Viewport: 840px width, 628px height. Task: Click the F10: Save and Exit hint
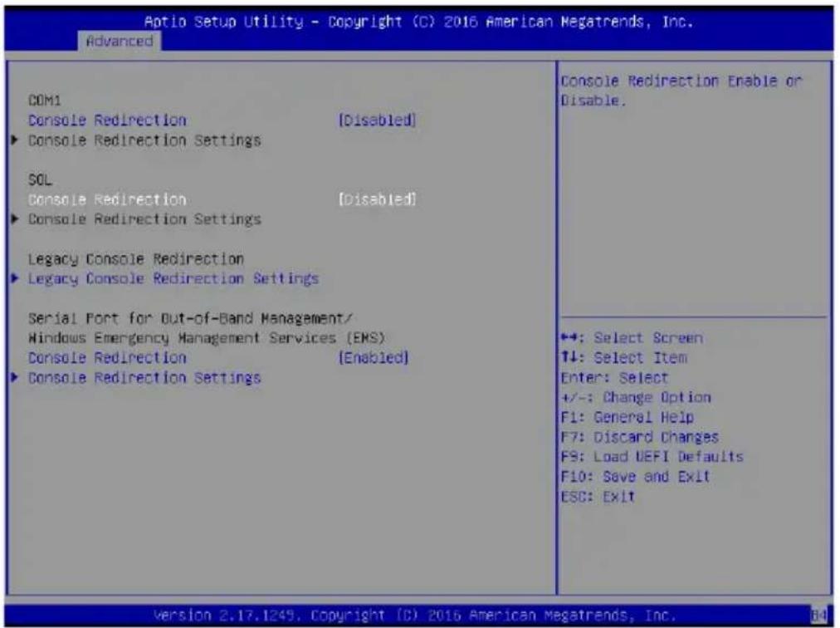(635, 477)
